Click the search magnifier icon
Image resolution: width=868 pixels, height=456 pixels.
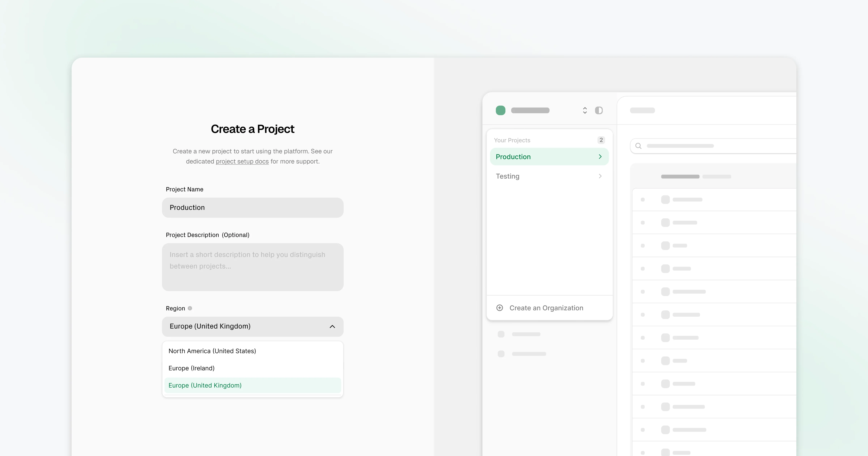(x=638, y=146)
